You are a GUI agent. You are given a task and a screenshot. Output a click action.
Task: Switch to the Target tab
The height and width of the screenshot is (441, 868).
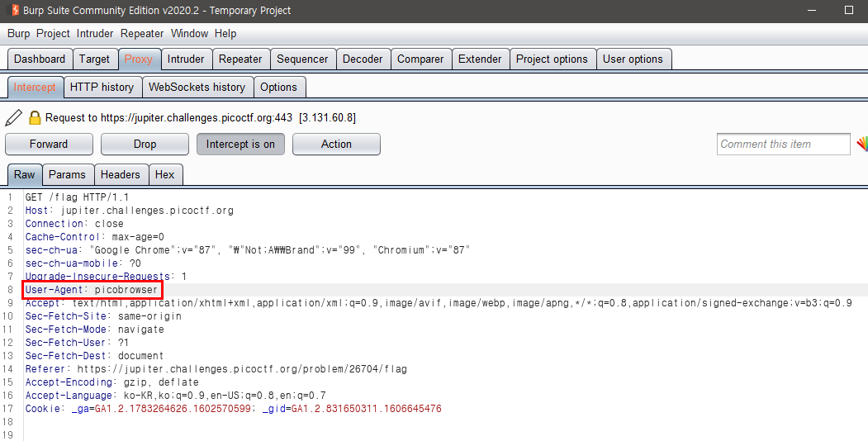(x=94, y=59)
